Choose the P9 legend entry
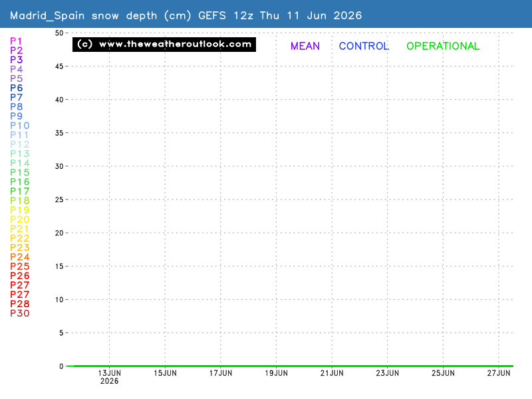This screenshot has height=399, width=532. coord(16,116)
